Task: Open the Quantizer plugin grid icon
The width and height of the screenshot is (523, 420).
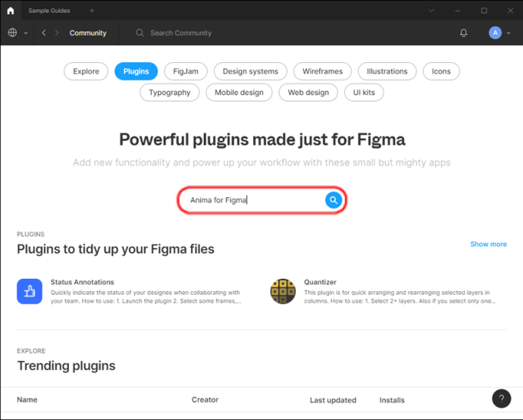Action: click(283, 291)
